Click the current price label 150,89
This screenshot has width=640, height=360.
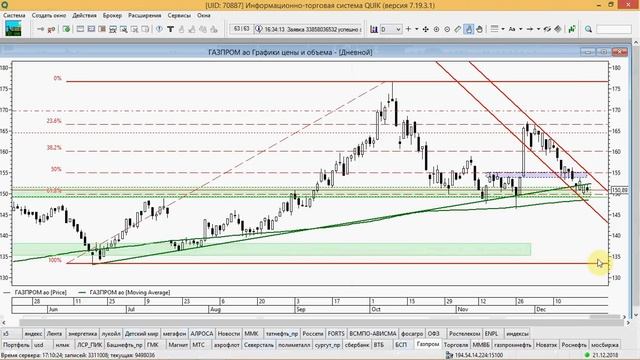click(620, 190)
